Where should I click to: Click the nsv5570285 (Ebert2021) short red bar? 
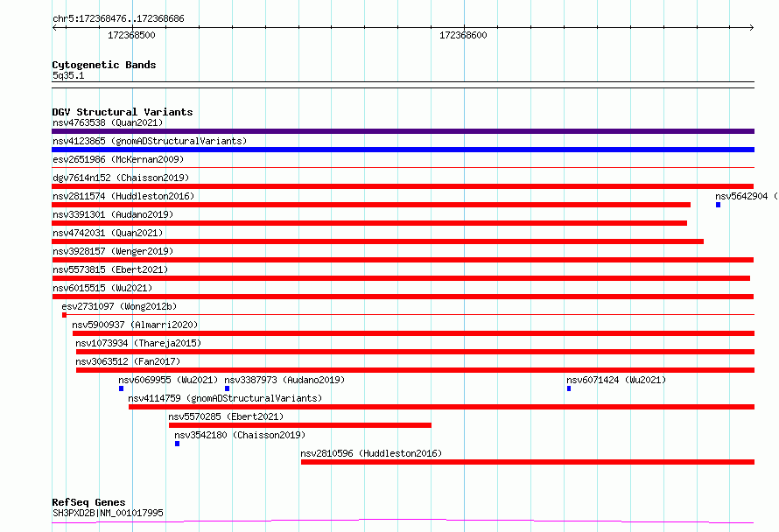(300, 425)
